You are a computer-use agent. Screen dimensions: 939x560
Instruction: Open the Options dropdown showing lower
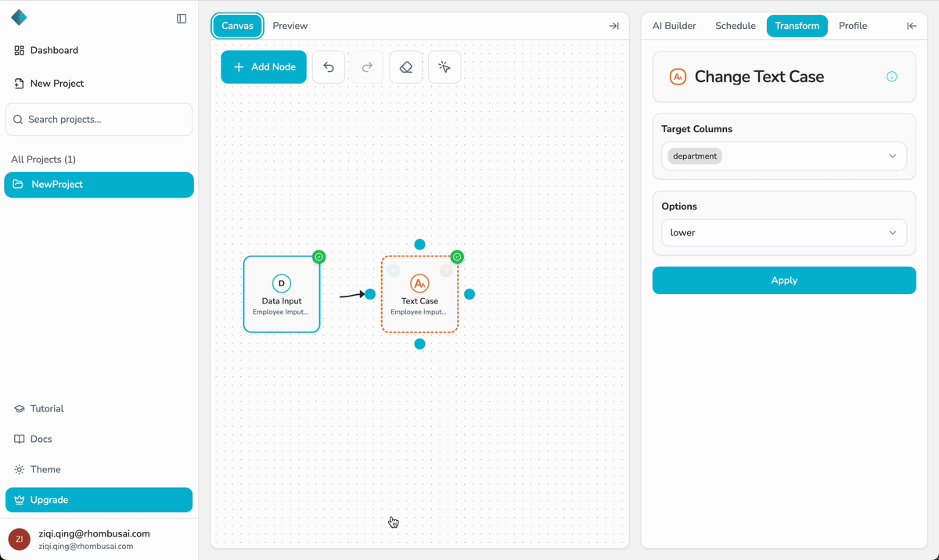(x=783, y=233)
